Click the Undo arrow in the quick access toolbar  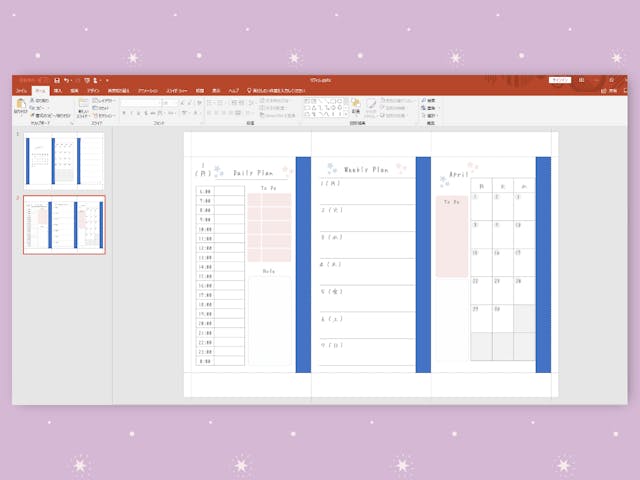coord(68,79)
